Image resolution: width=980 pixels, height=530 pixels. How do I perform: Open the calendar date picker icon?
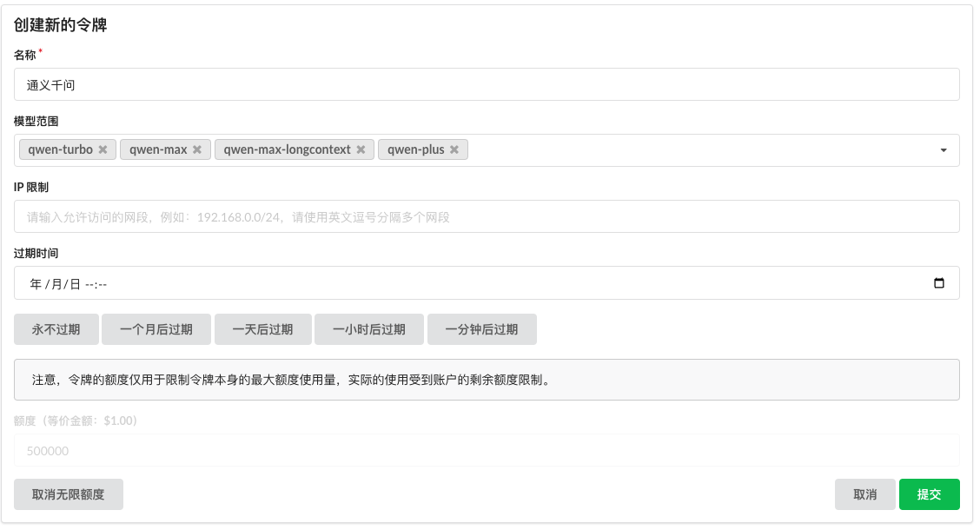click(938, 283)
